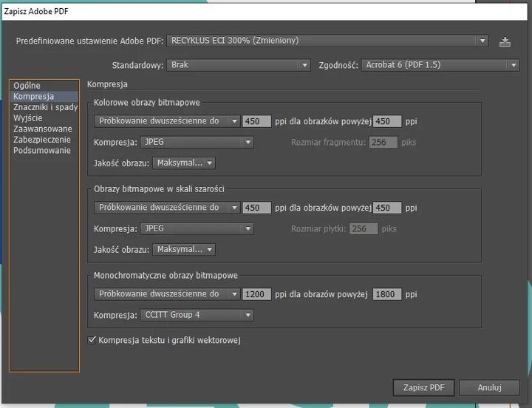Click the monochrome 1200 ppi input field
Screen dimensions: 532x408
point(256,294)
